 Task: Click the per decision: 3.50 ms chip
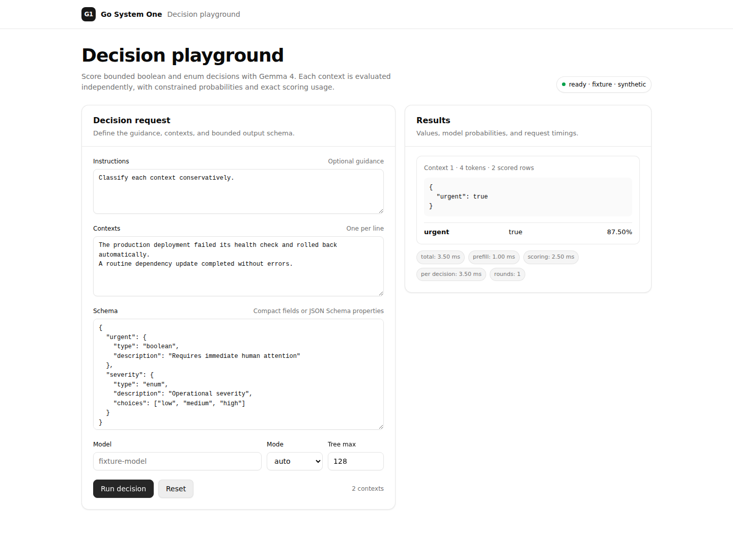451,274
